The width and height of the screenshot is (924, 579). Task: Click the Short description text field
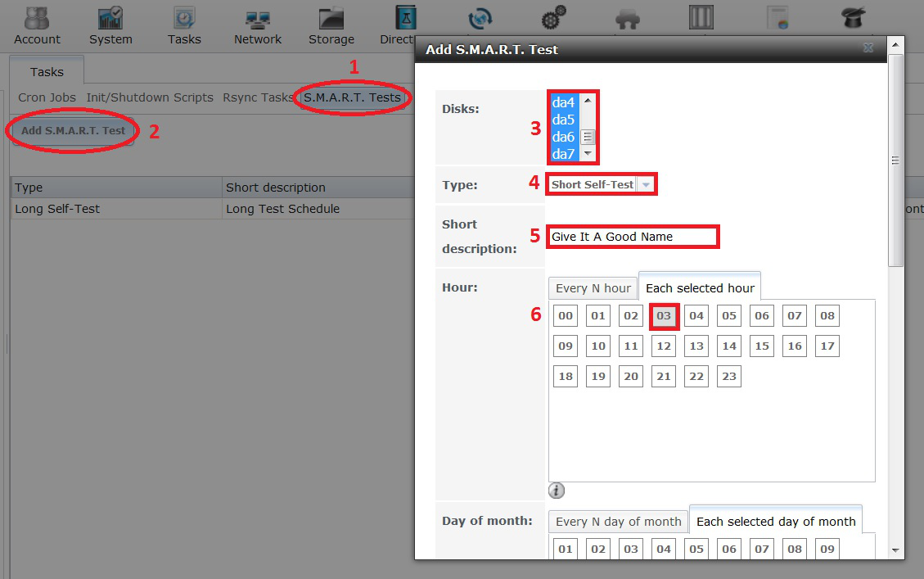coord(633,237)
